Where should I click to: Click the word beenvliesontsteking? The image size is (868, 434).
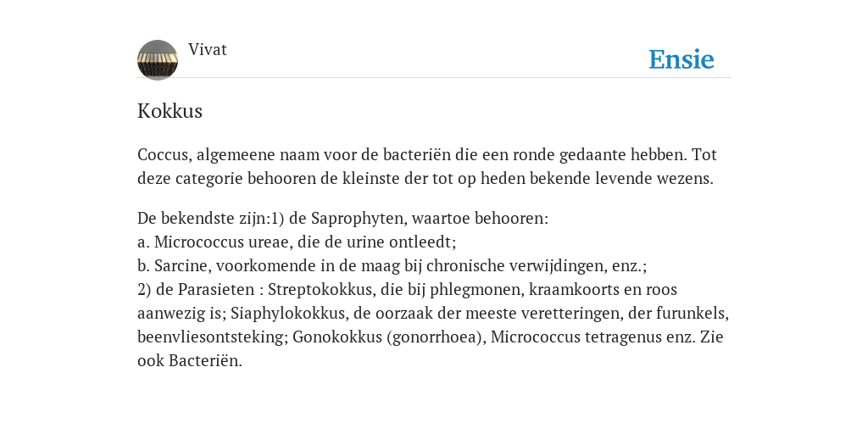(213, 337)
